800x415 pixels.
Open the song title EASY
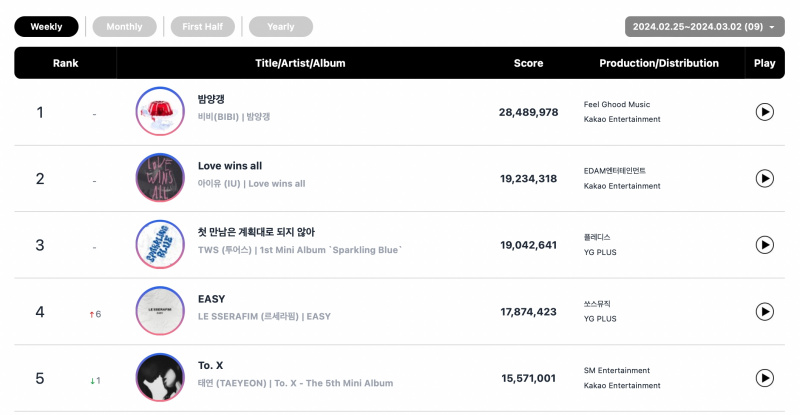point(211,299)
